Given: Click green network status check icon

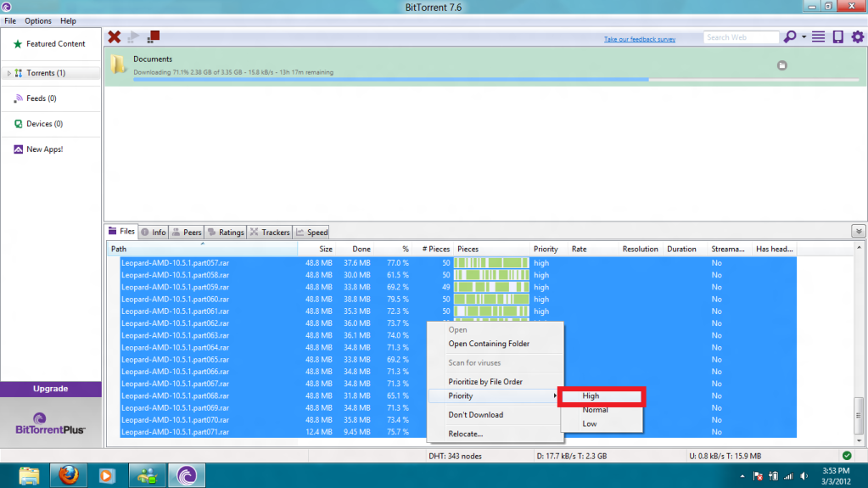Looking at the screenshot, I should [x=847, y=456].
